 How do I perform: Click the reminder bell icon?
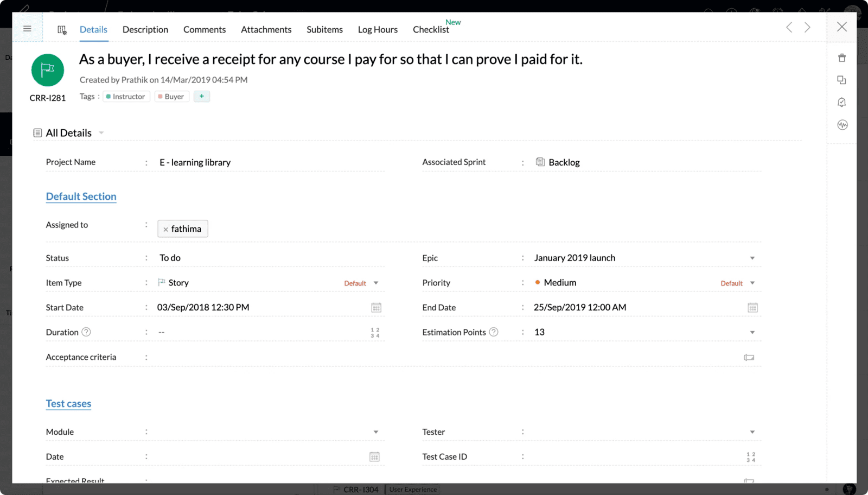pyautogui.click(x=842, y=103)
